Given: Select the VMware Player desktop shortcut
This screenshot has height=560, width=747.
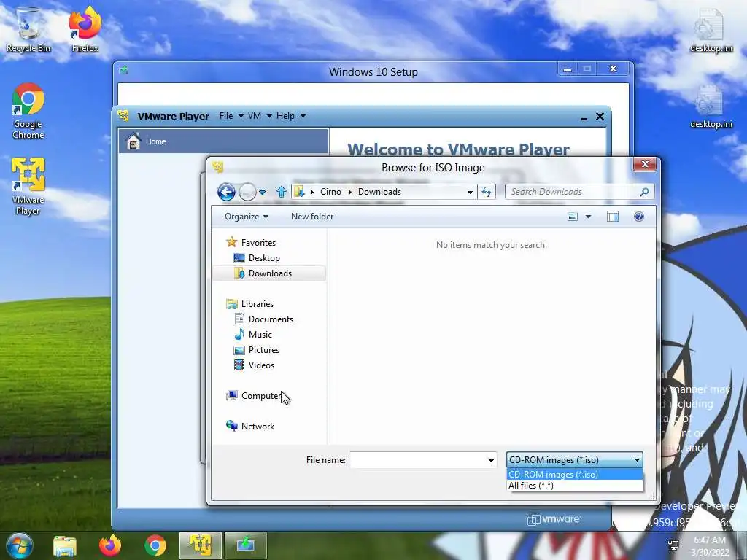Looking at the screenshot, I should [x=28, y=186].
